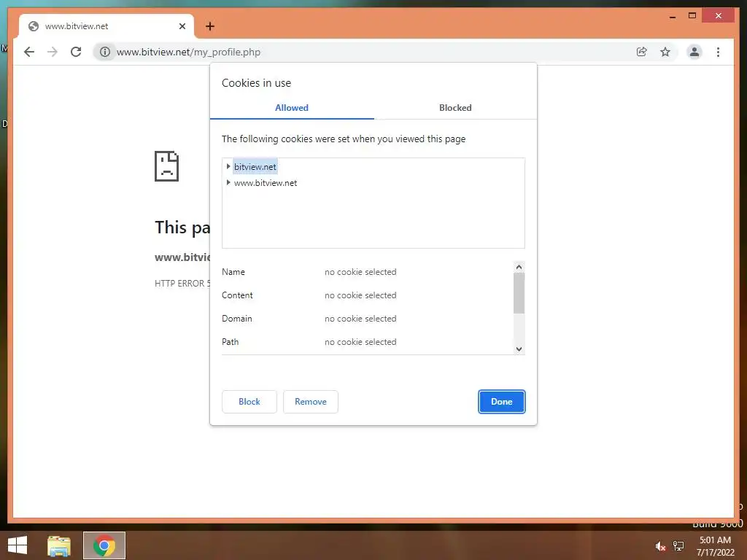This screenshot has height=560, width=747.
Task: Click the Remove button
Action: point(311,402)
